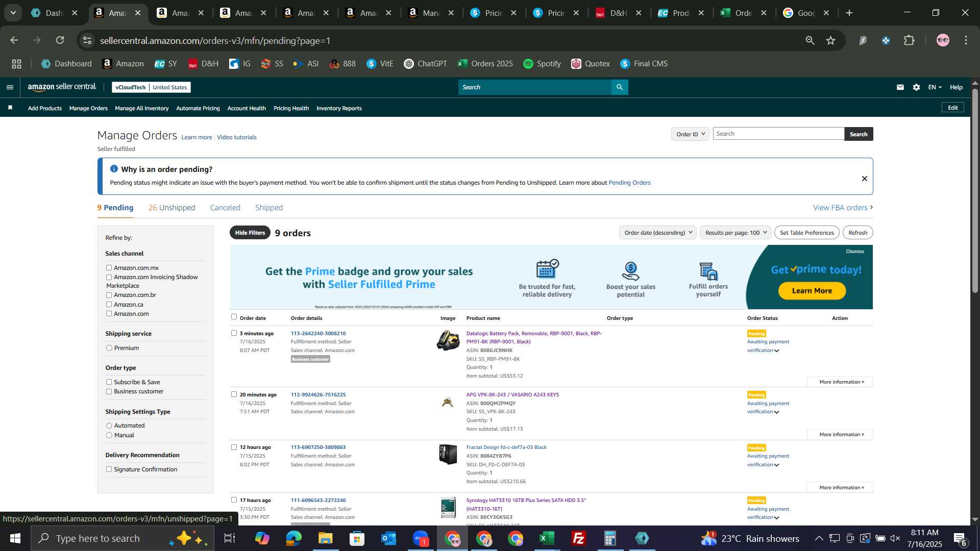Open the Orders 2025 bookmark
Viewport: 980px width, 551px height.
point(485,64)
